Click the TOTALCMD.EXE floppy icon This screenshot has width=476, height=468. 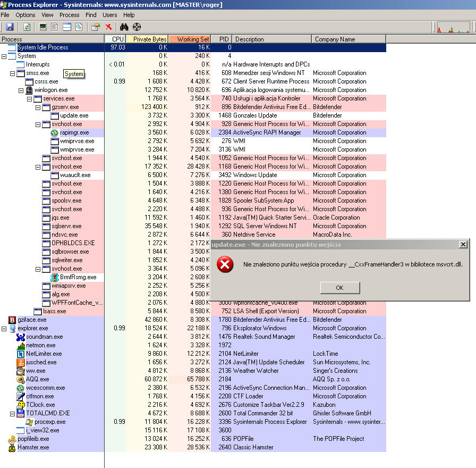tap(21, 413)
